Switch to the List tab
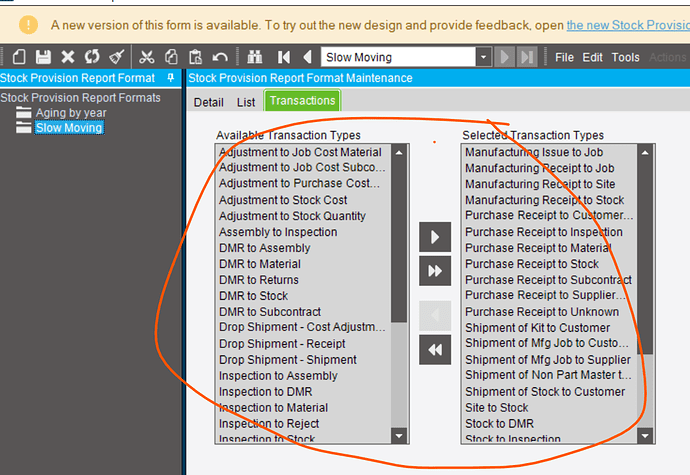 pos(246,103)
